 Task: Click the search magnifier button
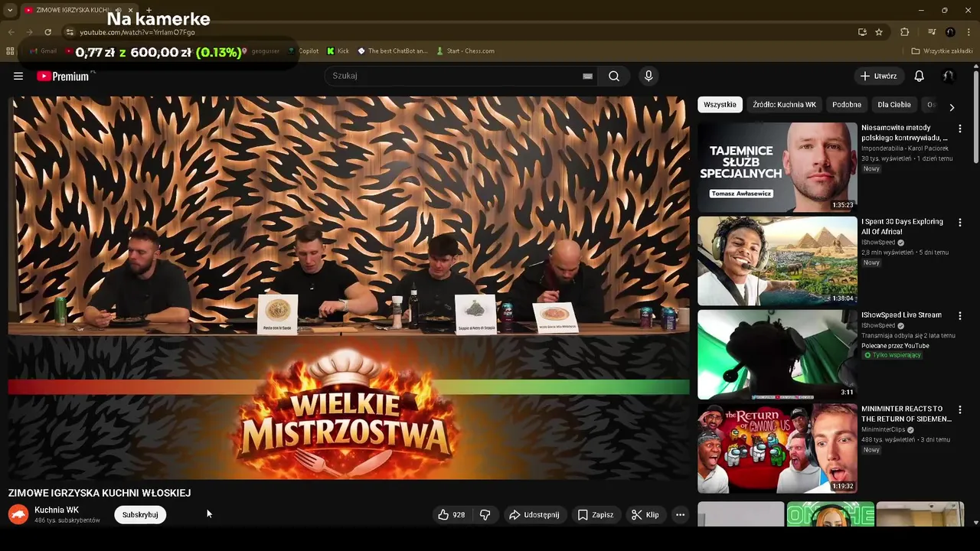[614, 76]
